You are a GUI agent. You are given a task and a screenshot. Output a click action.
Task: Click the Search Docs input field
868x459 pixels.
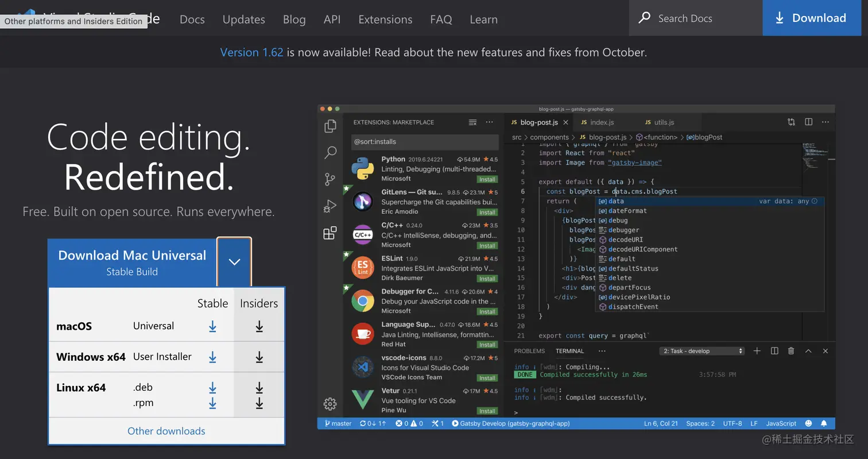(x=696, y=18)
